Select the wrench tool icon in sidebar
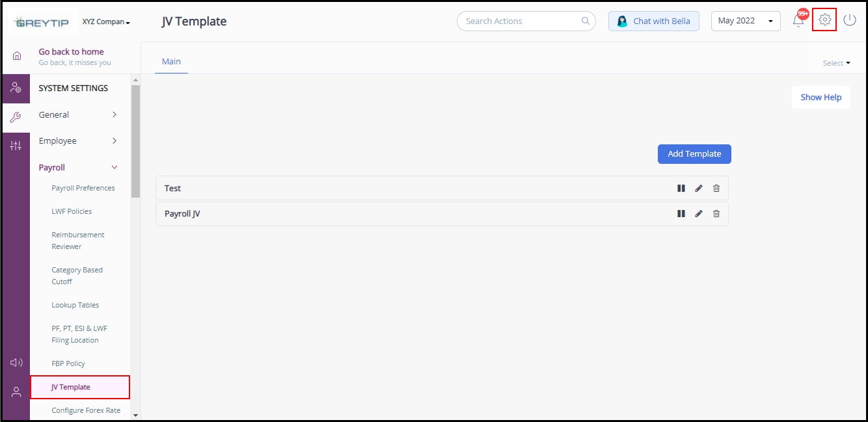868x422 pixels. pos(16,117)
